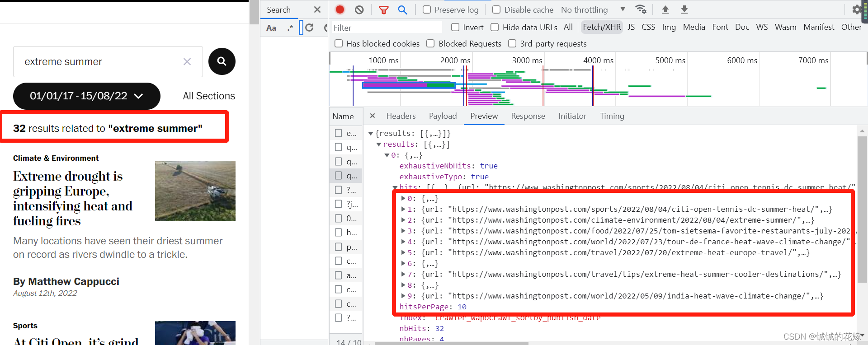Open Extreme drought is gripping Europe article
Image resolution: width=868 pixels, height=345 pixels.
pos(73,198)
